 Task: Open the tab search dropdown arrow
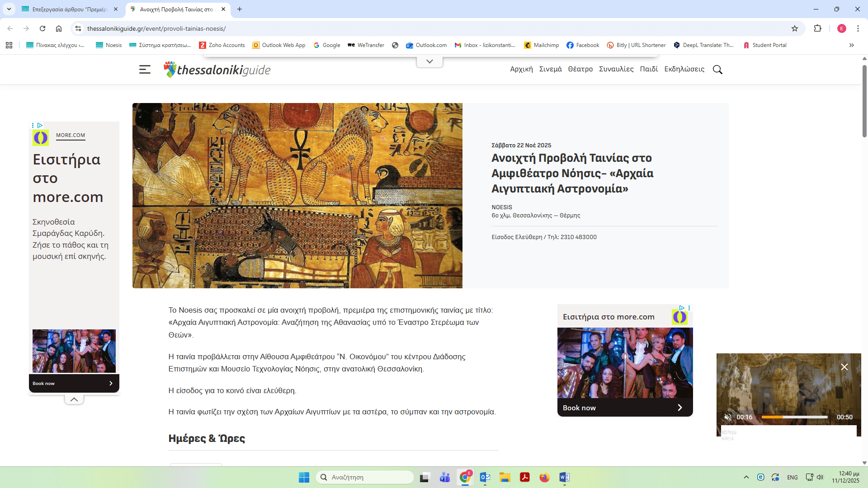[x=9, y=9]
